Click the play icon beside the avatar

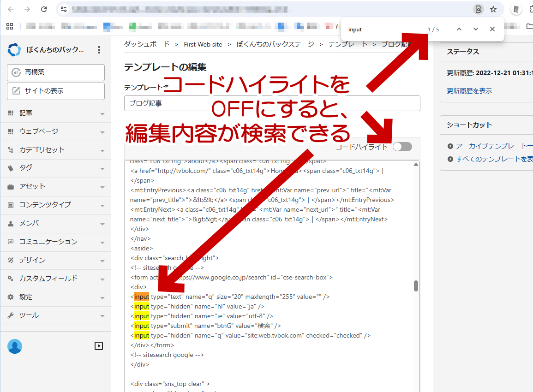[x=98, y=346]
